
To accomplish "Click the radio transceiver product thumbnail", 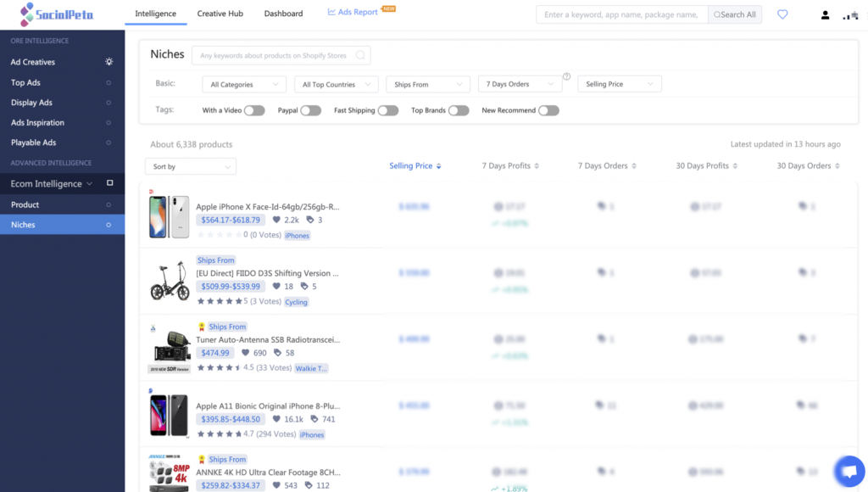I will pyautogui.click(x=170, y=349).
